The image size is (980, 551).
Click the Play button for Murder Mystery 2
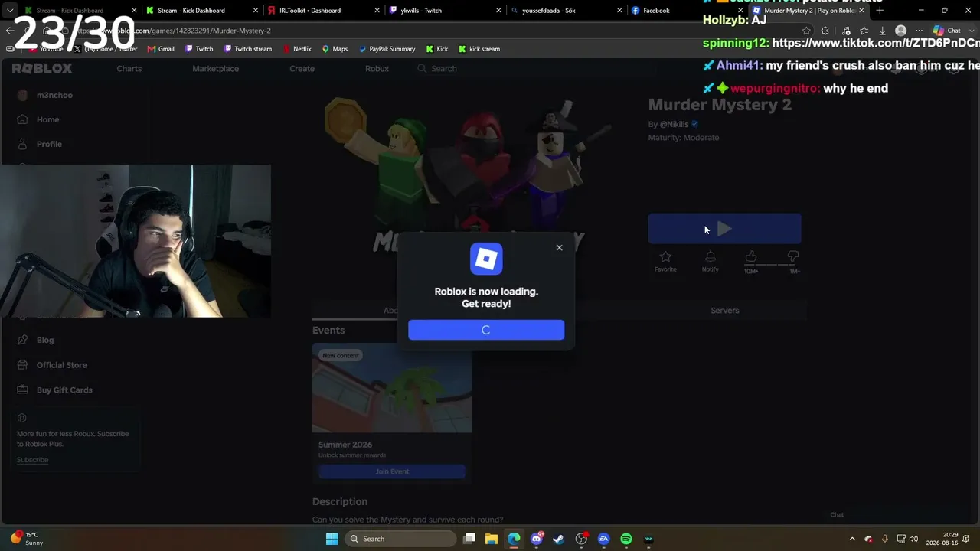[x=724, y=229]
